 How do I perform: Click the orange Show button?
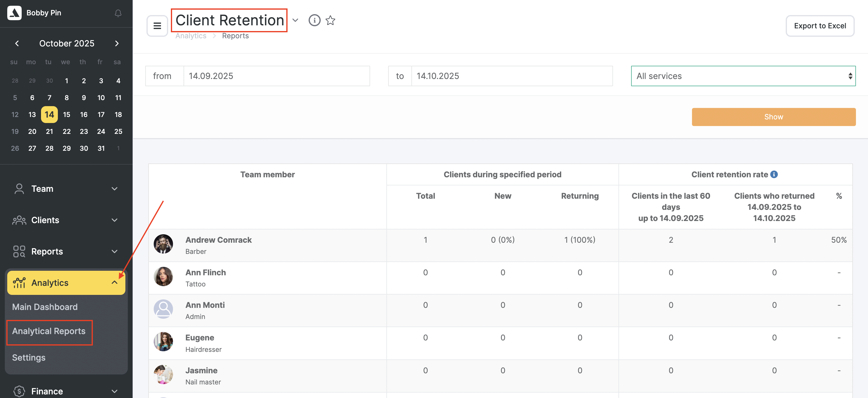pos(773,117)
